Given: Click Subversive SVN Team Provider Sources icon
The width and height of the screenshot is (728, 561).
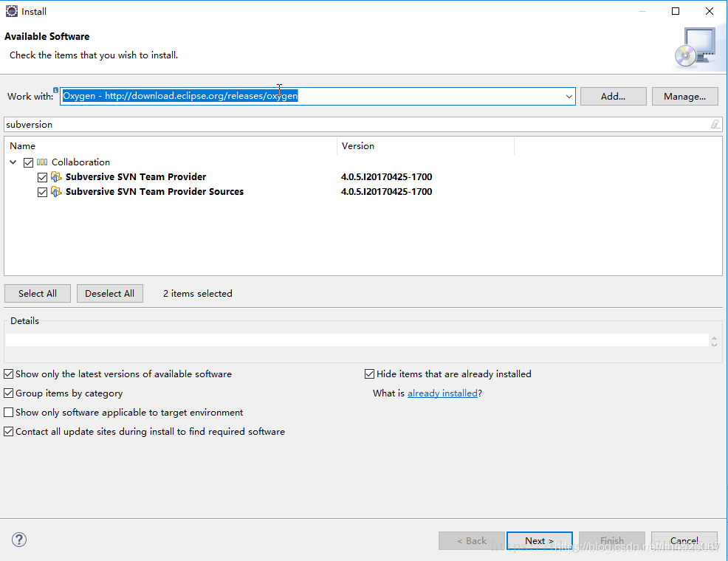Looking at the screenshot, I should point(56,192).
